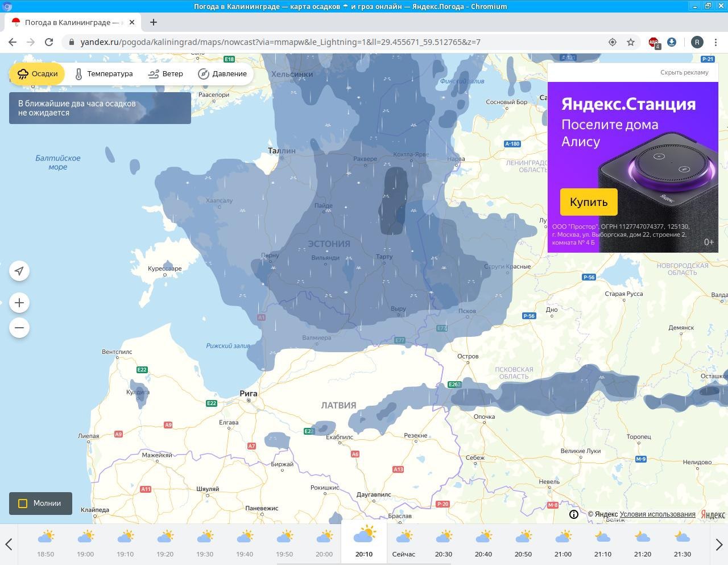Select the 21:30 timeline slot

[682, 545]
